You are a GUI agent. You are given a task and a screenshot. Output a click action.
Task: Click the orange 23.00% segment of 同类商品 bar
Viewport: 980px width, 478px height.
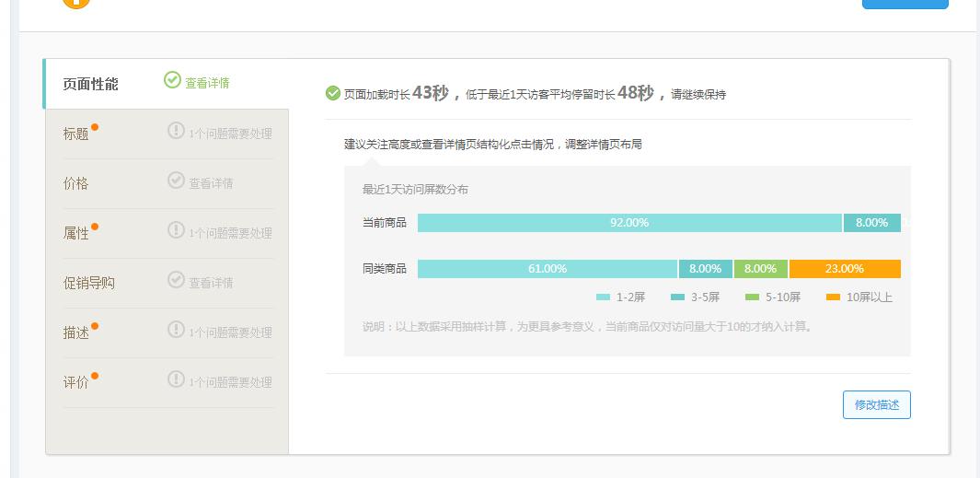point(844,269)
